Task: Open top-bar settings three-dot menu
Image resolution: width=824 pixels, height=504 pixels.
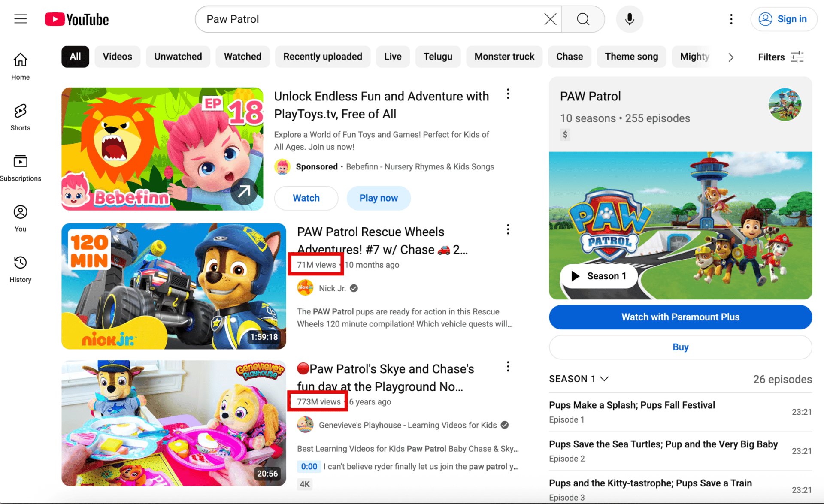Action: (731, 19)
